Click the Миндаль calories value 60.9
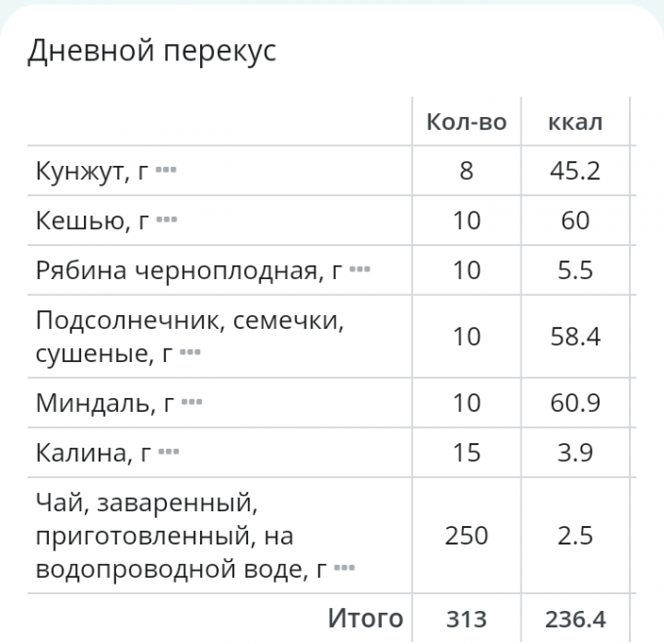 (x=575, y=402)
